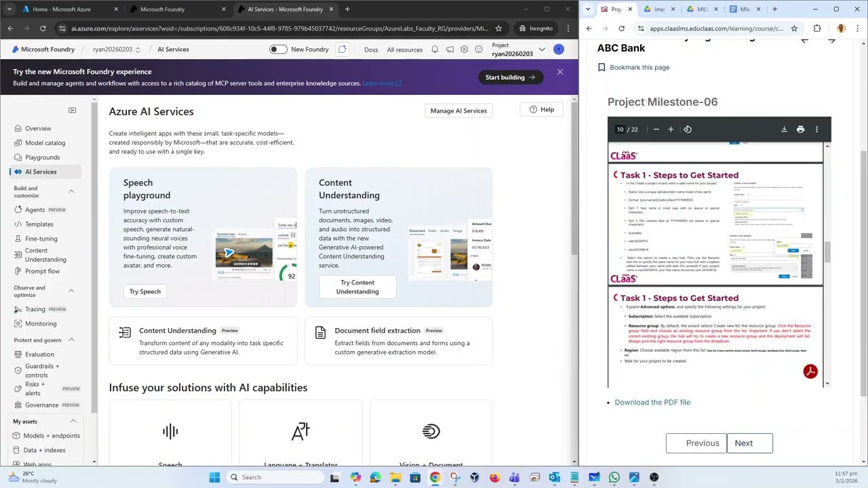Open Model catalog in the sidebar
The height and width of the screenshot is (488, 868).
(45, 143)
